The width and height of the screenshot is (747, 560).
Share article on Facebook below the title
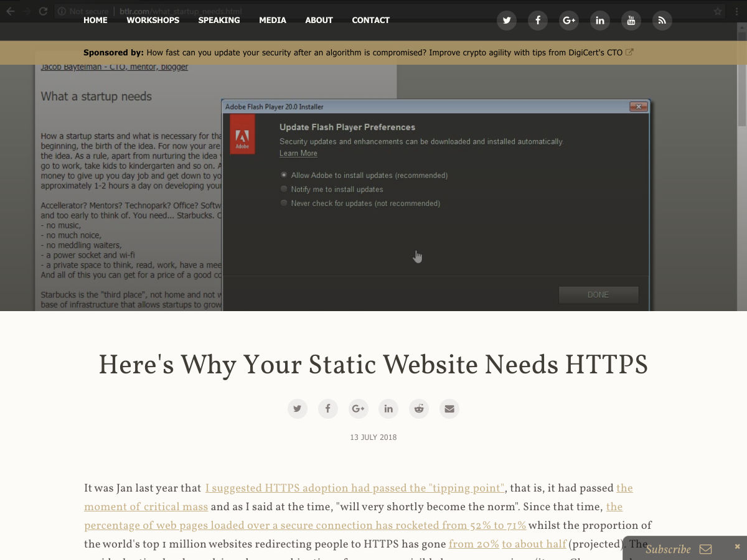(328, 409)
